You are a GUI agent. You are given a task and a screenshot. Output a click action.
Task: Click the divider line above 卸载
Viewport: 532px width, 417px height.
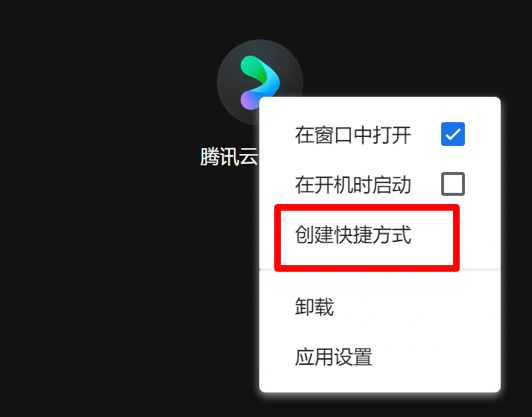point(480,270)
